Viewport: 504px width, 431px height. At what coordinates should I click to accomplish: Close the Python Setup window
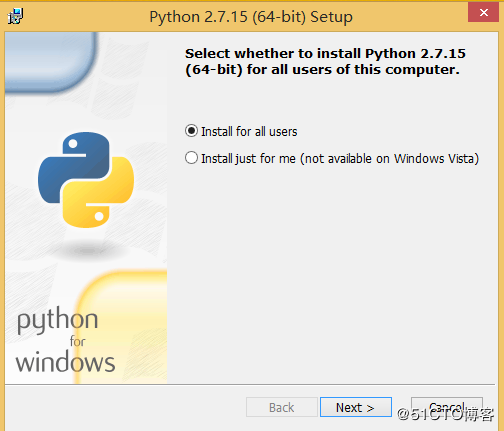pos(483,13)
